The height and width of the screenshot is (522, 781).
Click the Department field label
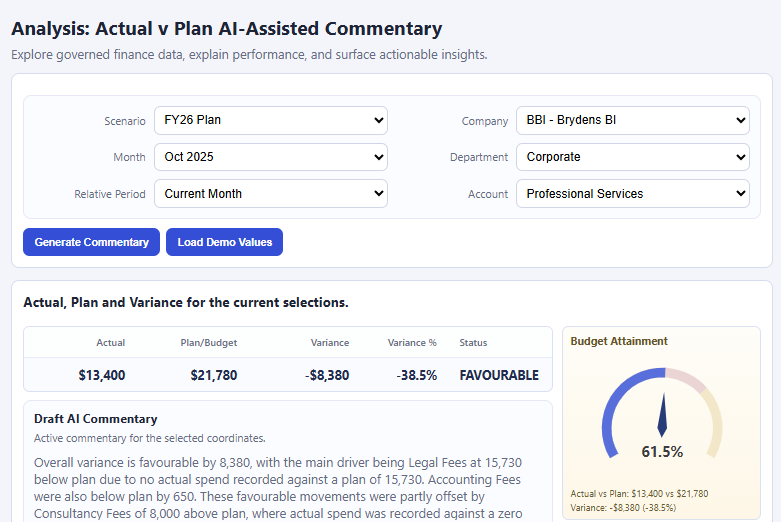[x=479, y=157]
